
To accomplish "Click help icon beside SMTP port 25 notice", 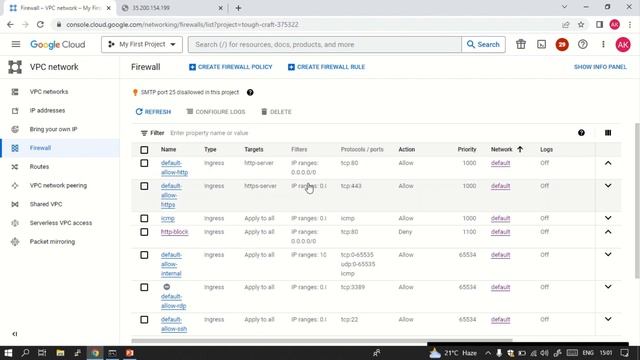I will click(x=250, y=92).
